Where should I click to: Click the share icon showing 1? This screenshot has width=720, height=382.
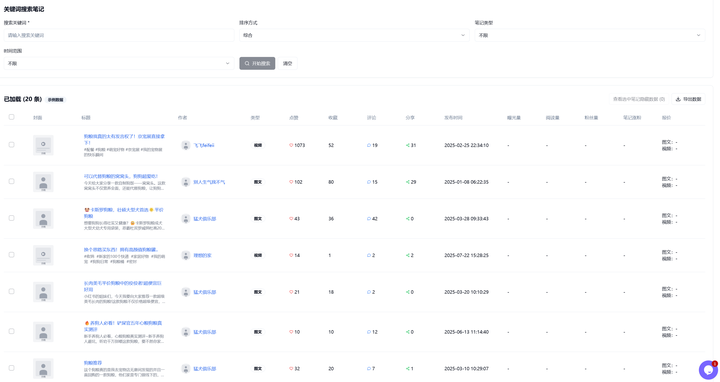click(x=407, y=369)
